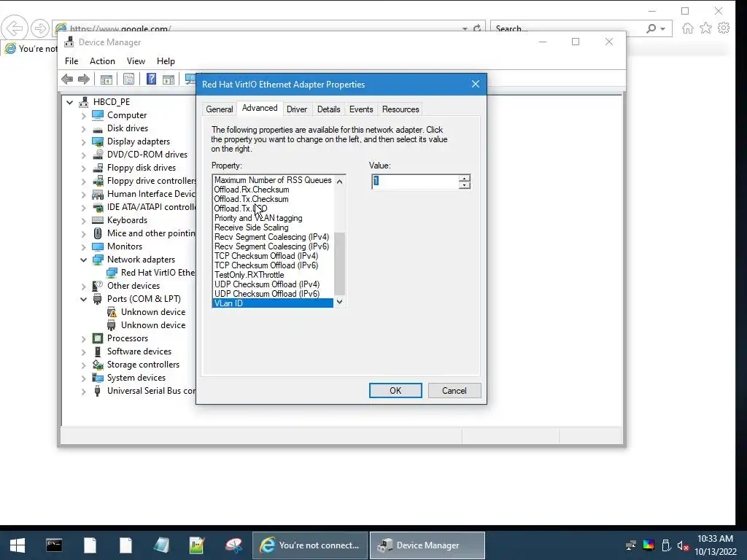Click the blue Help question mark icon

151,79
